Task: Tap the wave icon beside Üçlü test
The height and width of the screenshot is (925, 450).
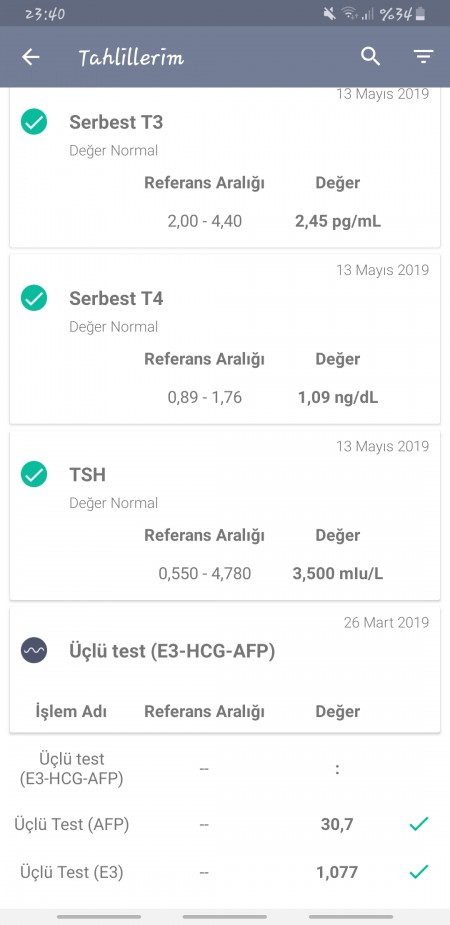Action: tap(34, 651)
